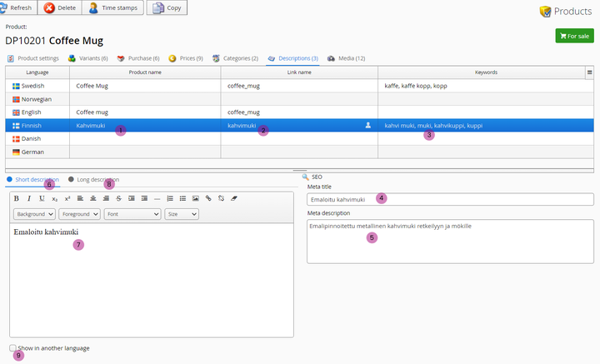Apply strikethrough to the text
Screen dimensions: 600x364
[119, 198]
